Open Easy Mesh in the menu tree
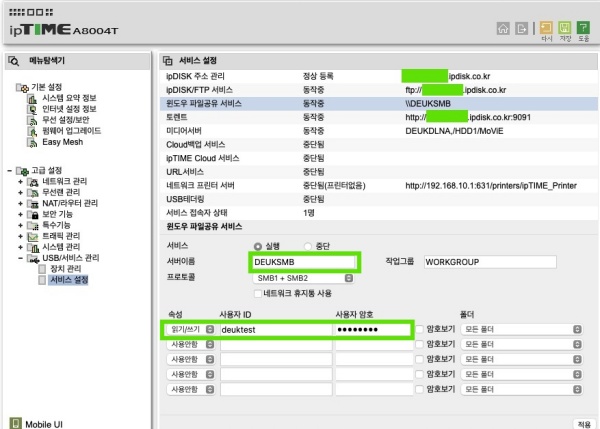This screenshot has width=600, height=429. coord(62,142)
